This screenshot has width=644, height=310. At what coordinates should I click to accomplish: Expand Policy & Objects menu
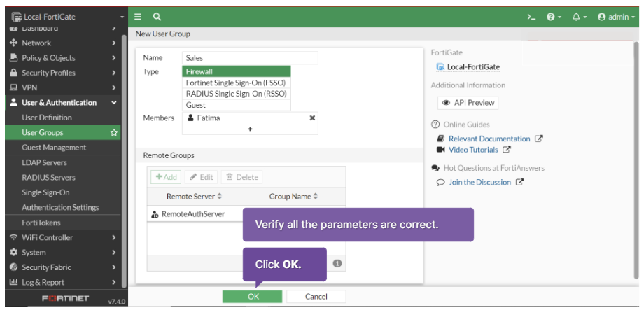coord(62,58)
